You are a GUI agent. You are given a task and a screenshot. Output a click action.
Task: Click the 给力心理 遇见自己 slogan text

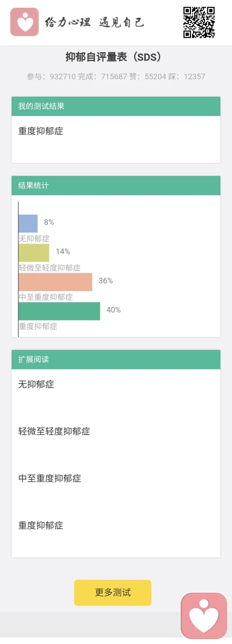[x=94, y=22]
